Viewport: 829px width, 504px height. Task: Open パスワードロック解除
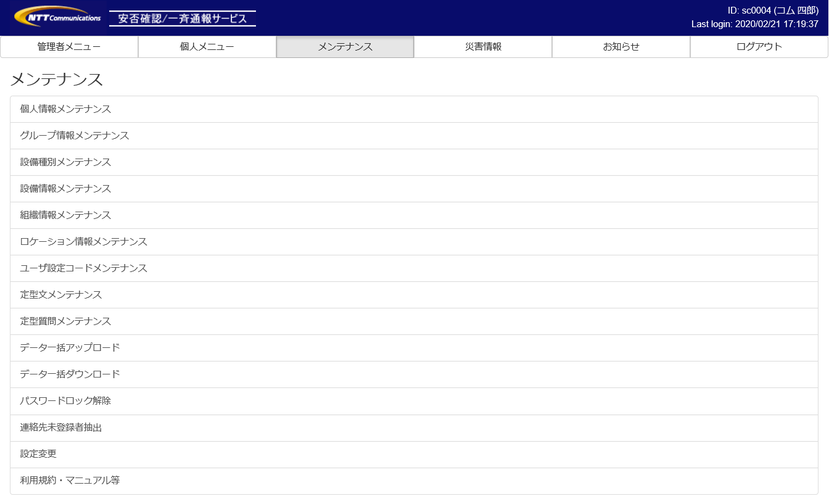pyautogui.click(x=65, y=401)
